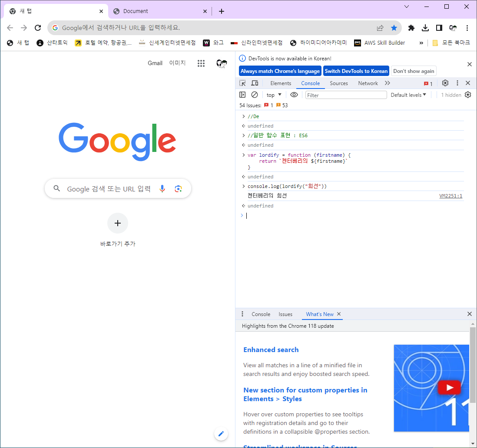Select the drawer Console tab

pyautogui.click(x=261, y=314)
